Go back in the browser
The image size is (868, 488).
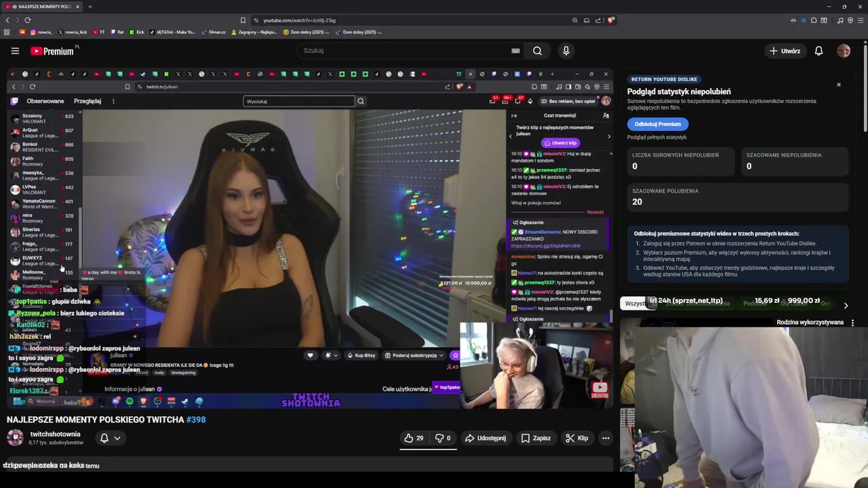(x=8, y=20)
